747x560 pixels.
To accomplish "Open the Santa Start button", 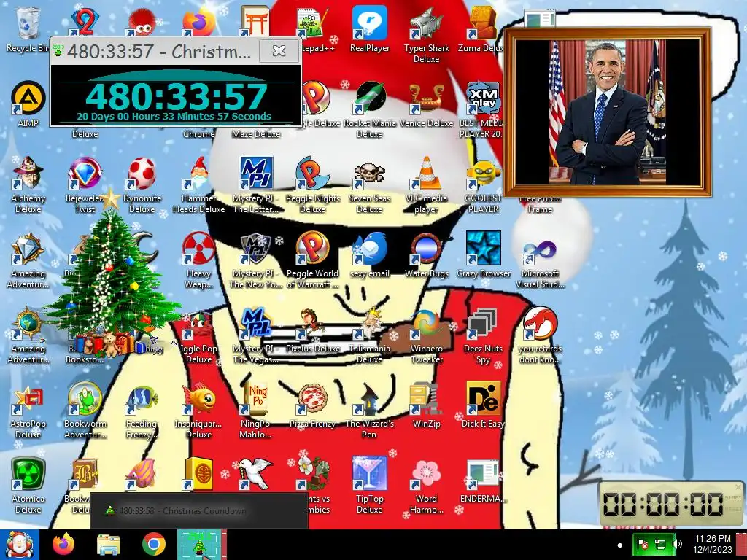I will (19, 545).
